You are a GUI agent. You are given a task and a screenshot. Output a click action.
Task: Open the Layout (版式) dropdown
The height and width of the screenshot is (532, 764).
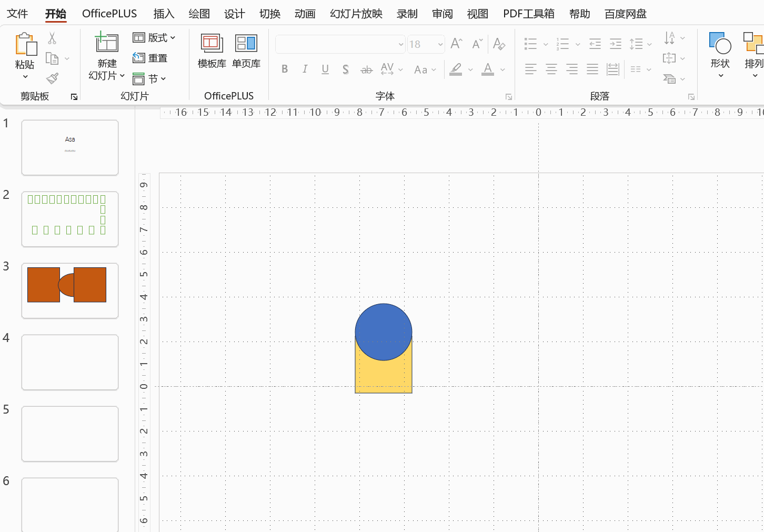tap(154, 37)
